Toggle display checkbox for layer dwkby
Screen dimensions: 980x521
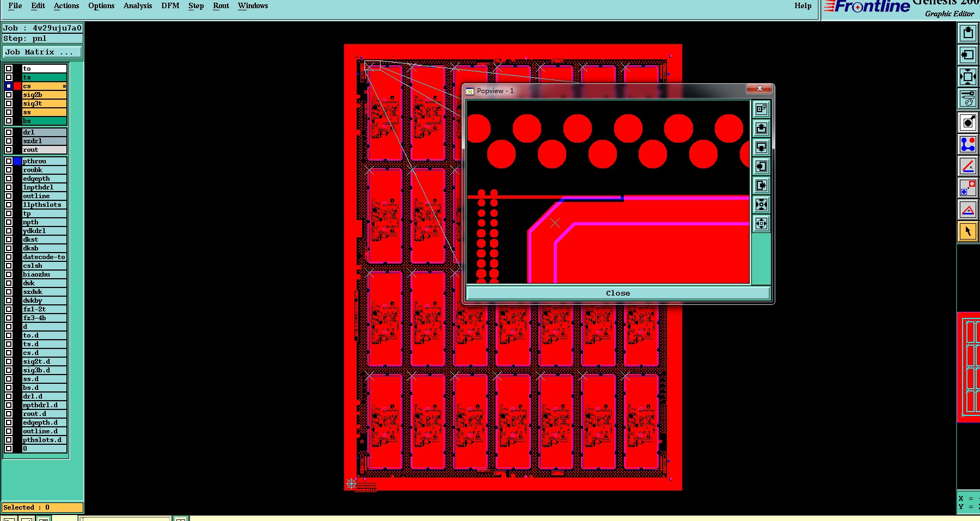(x=9, y=301)
